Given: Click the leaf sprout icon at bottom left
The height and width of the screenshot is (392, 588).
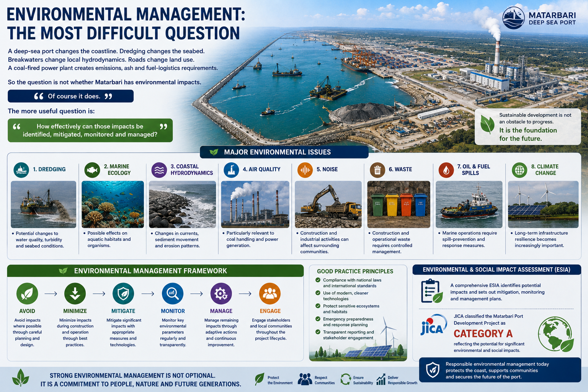Looking at the screenshot, I should point(20,377).
